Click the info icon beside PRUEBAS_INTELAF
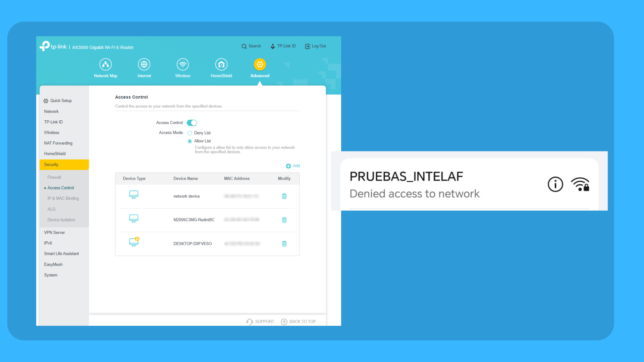Viewport: 644px width, 362px height. (555, 184)
